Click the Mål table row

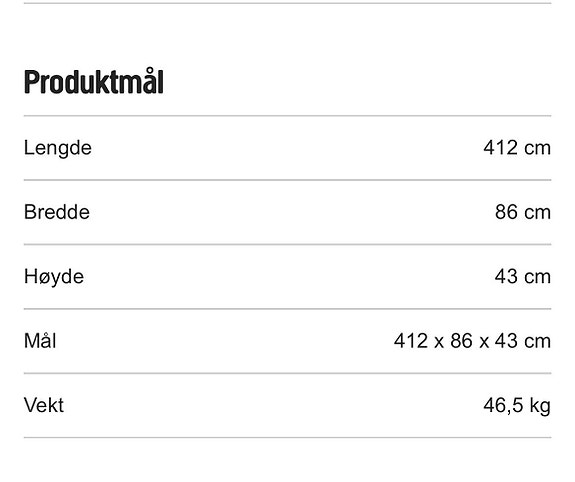288,341
